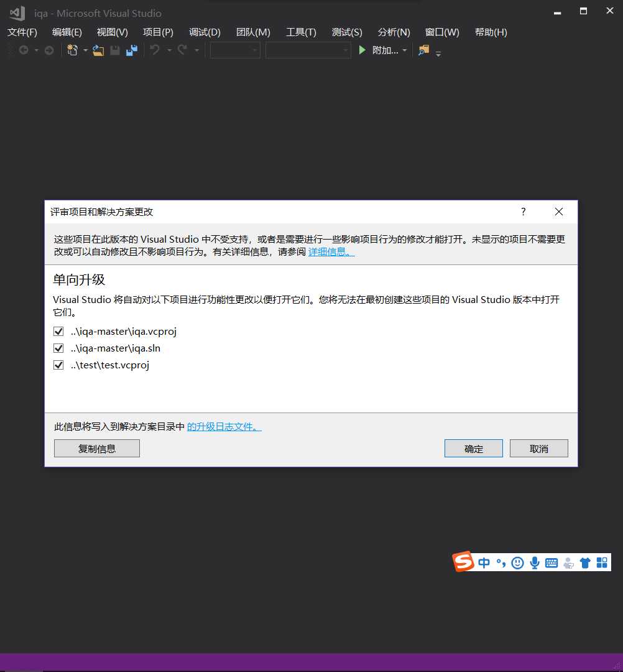Open the 帮助(H) menu
The image size is (623, 672).
point(491,32)
